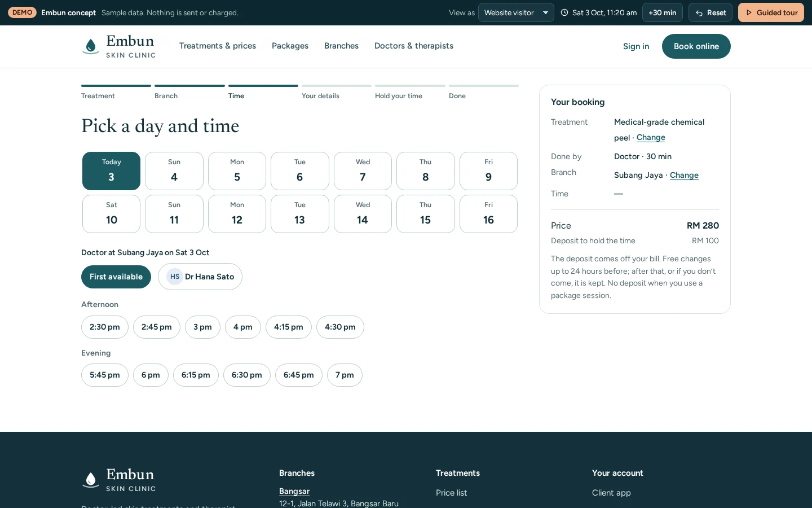Image resolution: width=812 pixels, height=508 pixels.
Task: Click the Embun logo in the footer
Action: coord(118,480)
